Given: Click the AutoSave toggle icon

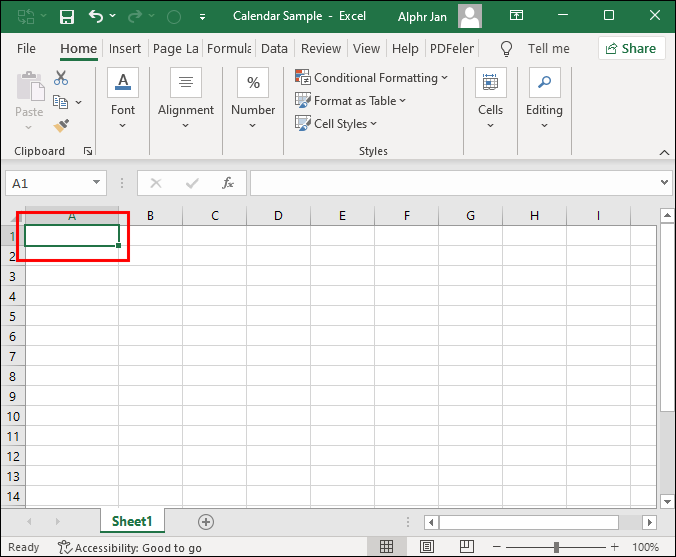Looking at the screenshot, I should point(26,17).
